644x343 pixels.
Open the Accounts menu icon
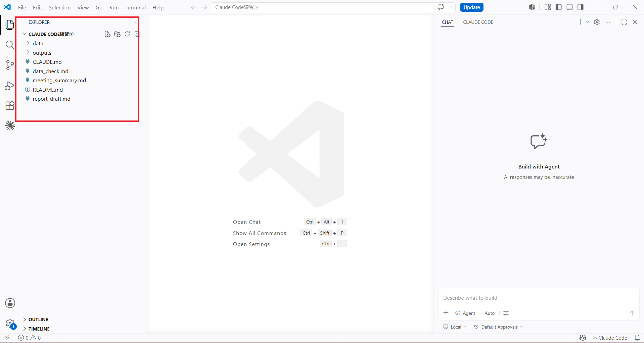[10, 303]
